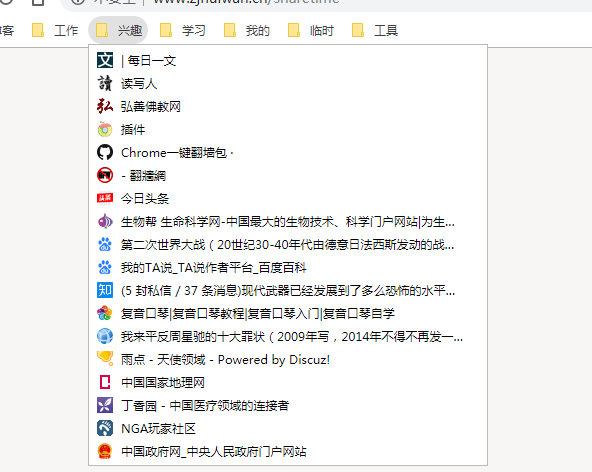This screenshot has width=592, height=472.
Task: Click the yellow 雨点 天使领域 favicon
Action: pyautogui.click(x=105, y=359)
